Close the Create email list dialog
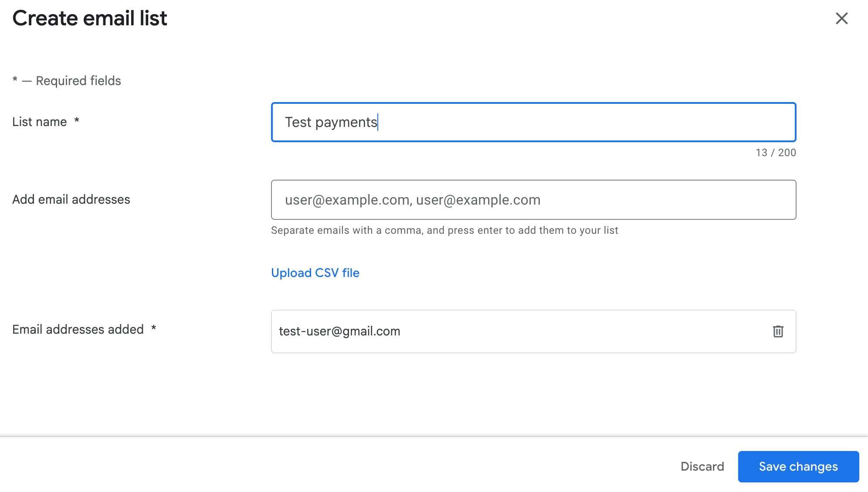The image size is (868, 492). click(841, 18)
